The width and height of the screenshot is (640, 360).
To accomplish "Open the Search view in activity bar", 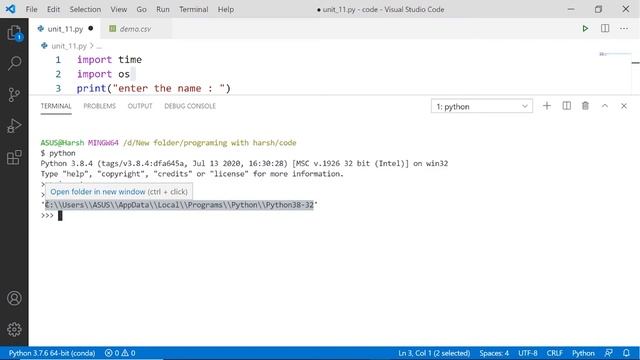I will pyautogui.click(x=14, y=63).
